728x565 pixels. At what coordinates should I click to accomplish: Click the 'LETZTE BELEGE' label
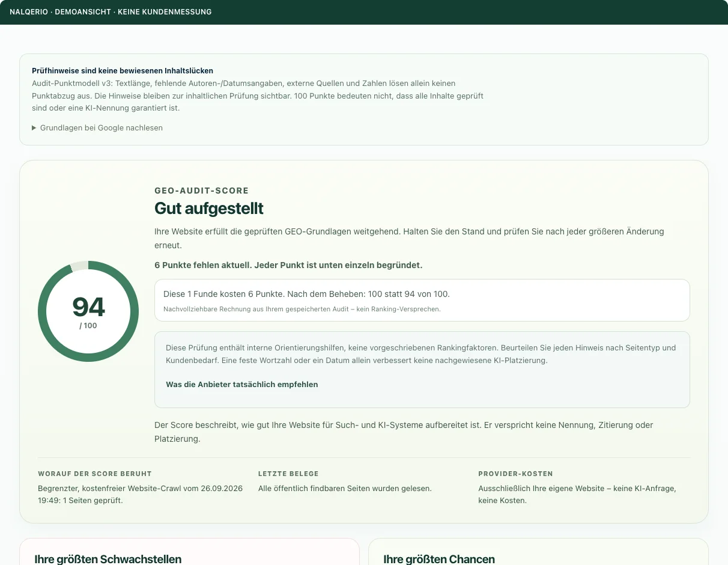288,474
